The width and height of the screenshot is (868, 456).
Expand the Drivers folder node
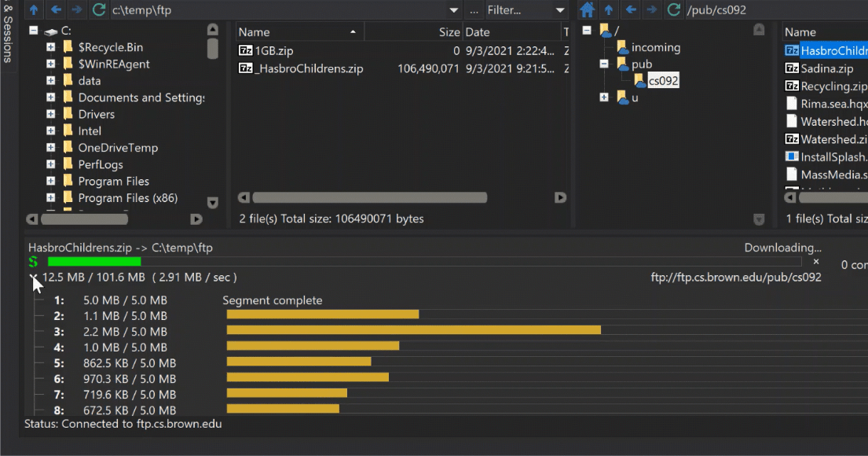50,114
